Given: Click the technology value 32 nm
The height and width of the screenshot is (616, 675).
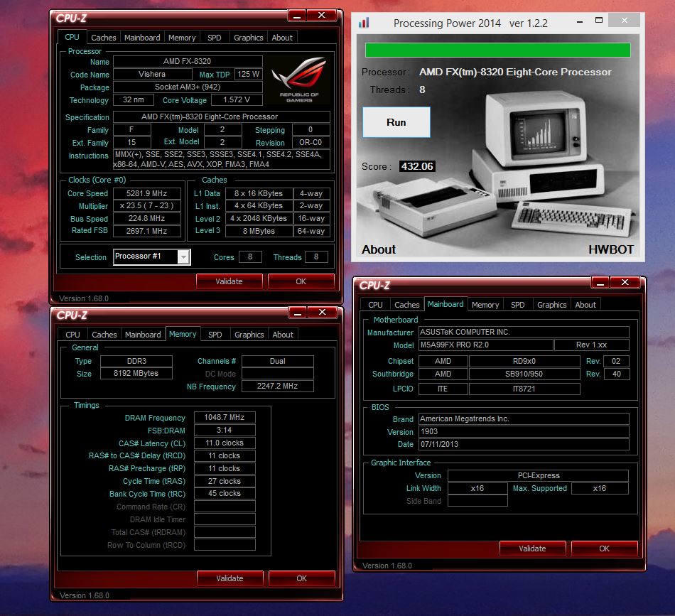Looking at the screenshot, I should [x=134, y=100].
